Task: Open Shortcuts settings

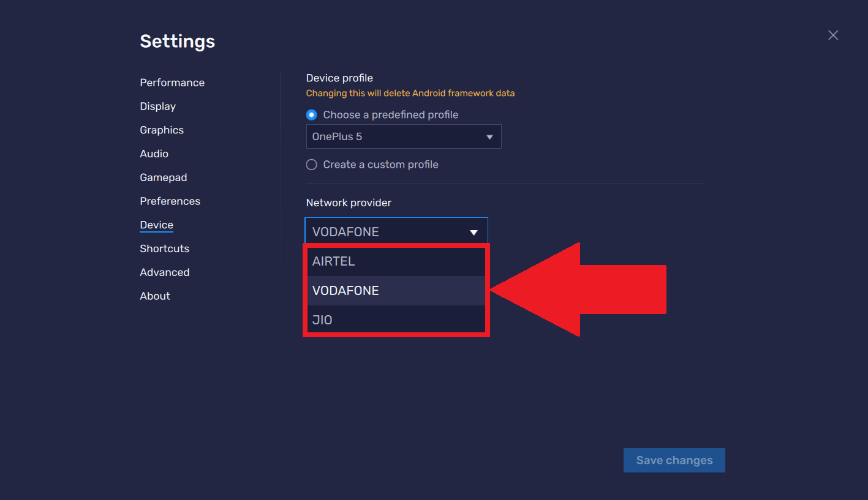Action: coord(164,248)
